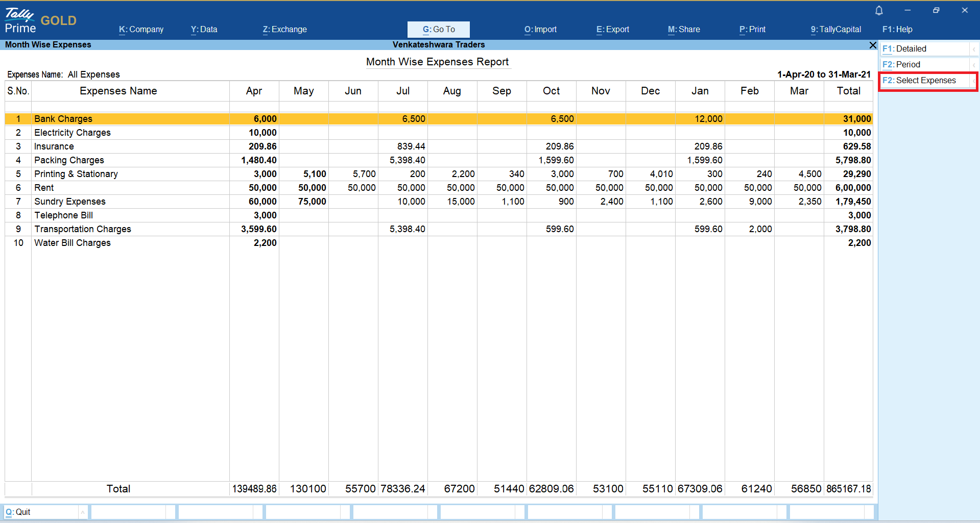
Task: Open the Exchange menu
Action: click(284, 30)
